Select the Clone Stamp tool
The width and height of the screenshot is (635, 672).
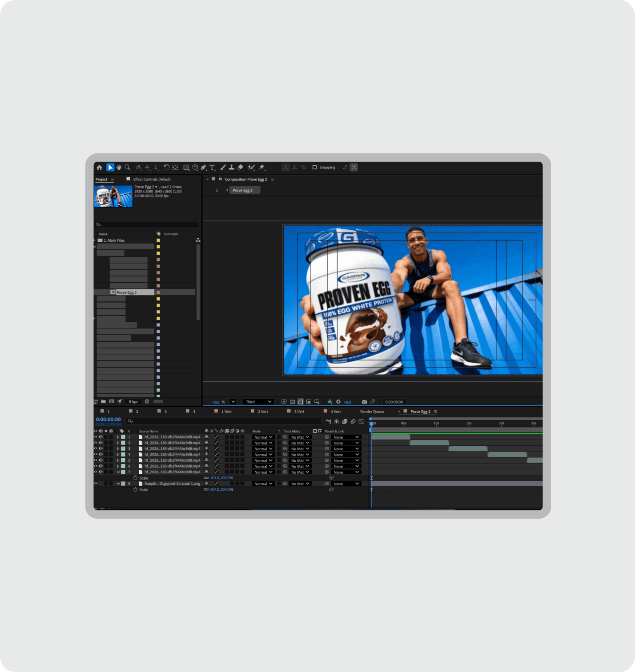[232, 168]
